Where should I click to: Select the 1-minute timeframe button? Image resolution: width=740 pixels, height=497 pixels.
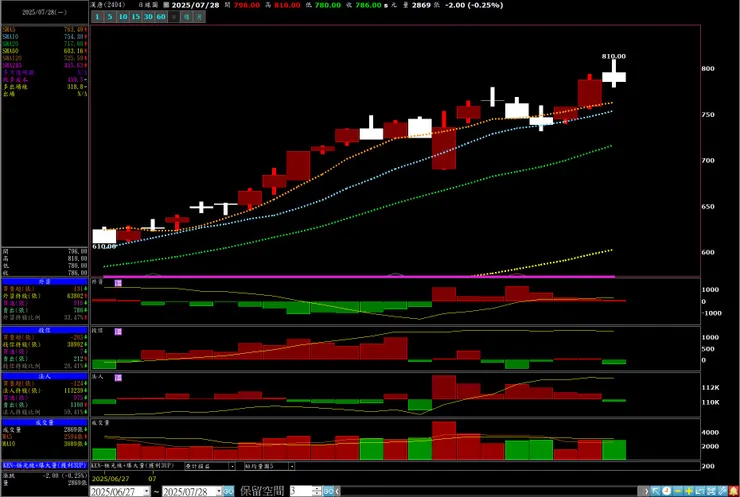click(97, 17)
